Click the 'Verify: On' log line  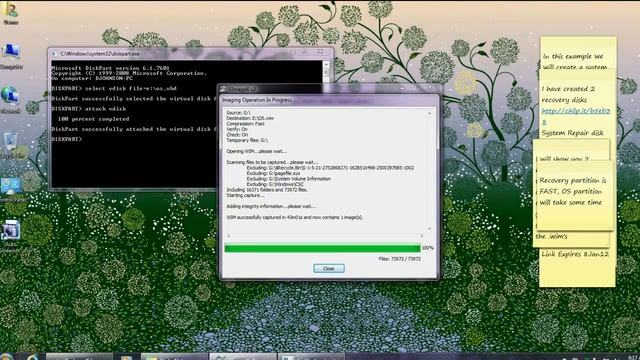pyautogui.click(x=237, y=129)
